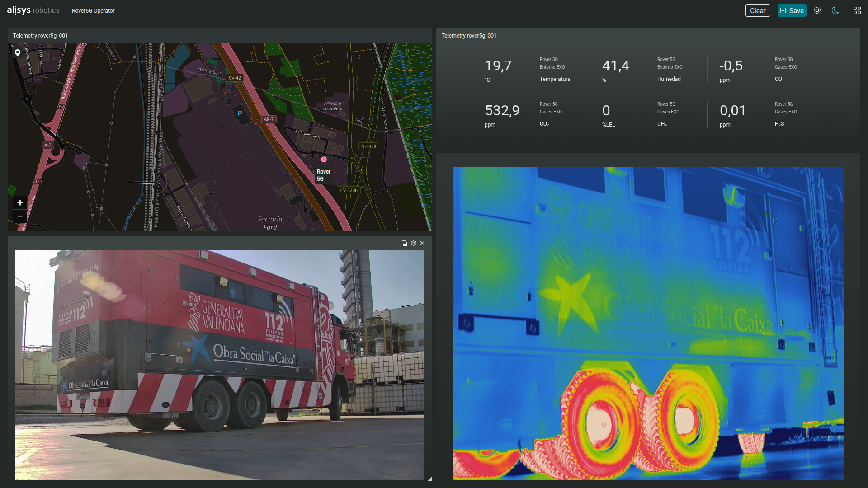Image resolution: width=868 pixels, height=488 pixels.
Task: Zoom in on the map
Action: pos(20,202)
